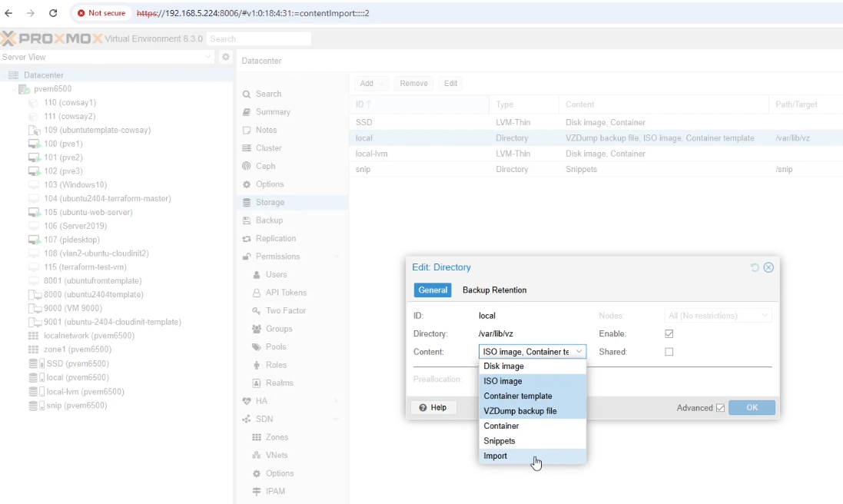Click the Remove button
Screen dimensions: 843x504
[413, 83]
